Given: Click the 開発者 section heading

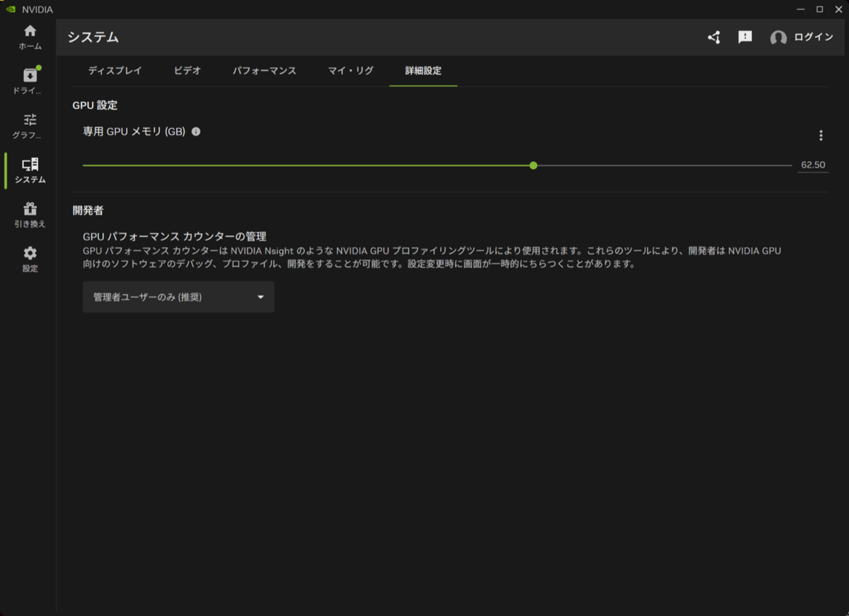Looking at the screenshot, I should tap(88, 210).
